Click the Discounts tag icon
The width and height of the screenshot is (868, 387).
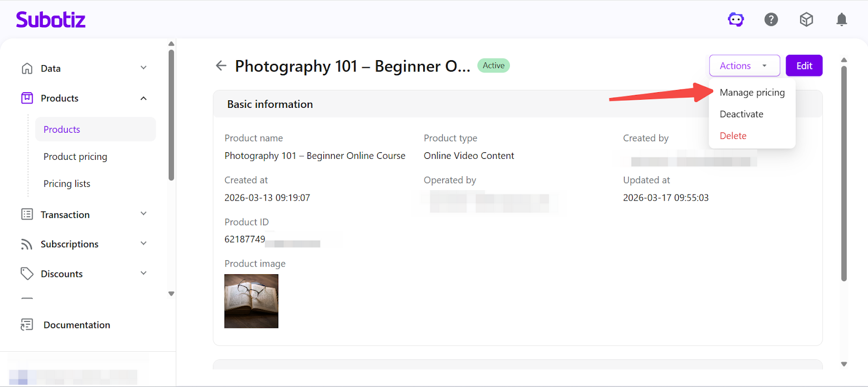coord(27,274)
